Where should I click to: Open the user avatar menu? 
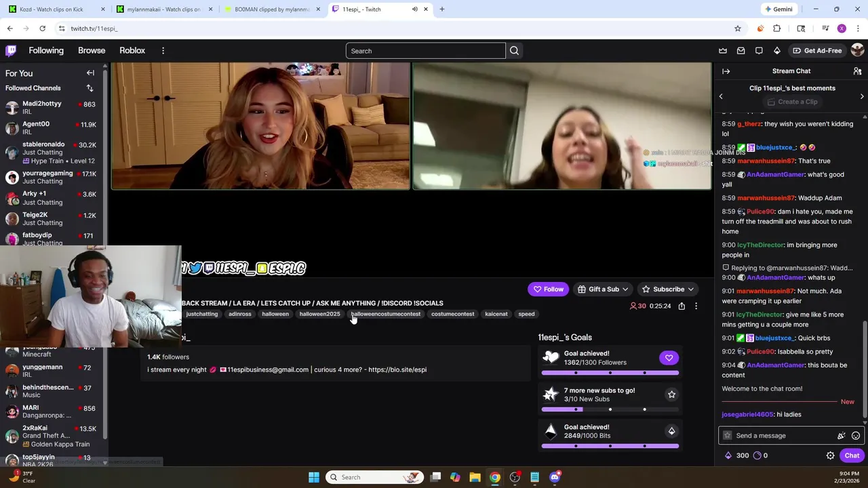click(857, 51)
